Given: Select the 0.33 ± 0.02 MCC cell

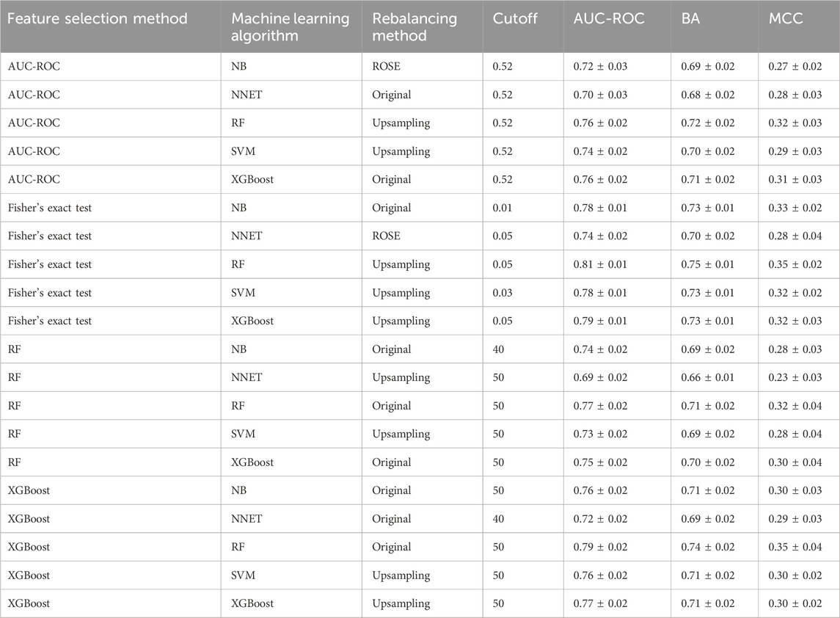Looking at the screenshot, I should (x=795, y=208).
